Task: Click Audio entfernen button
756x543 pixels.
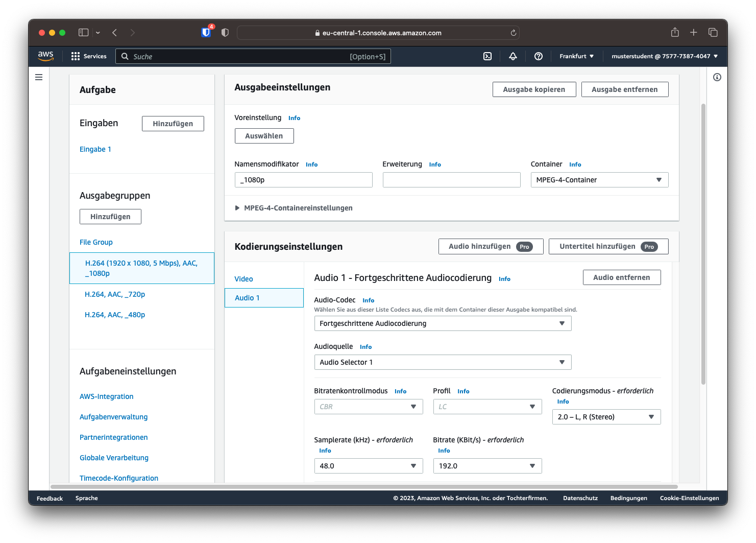Action: (x=622, y=277)
